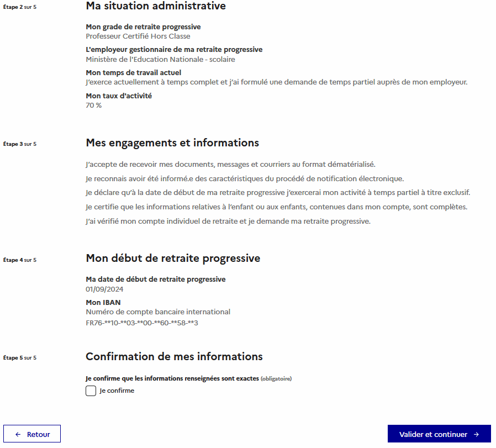This screenshot has height=448, width=496.
Task: Click "Confirmation de mes informations" heading
Action: 174,356
